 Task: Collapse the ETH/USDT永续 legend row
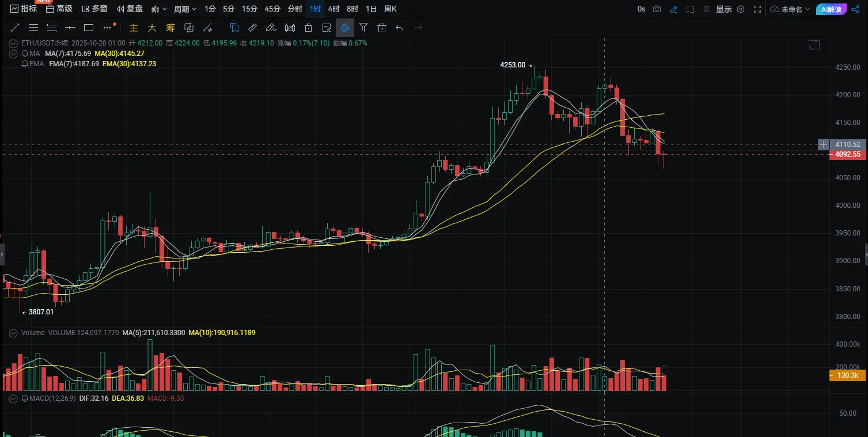[14, 43]
